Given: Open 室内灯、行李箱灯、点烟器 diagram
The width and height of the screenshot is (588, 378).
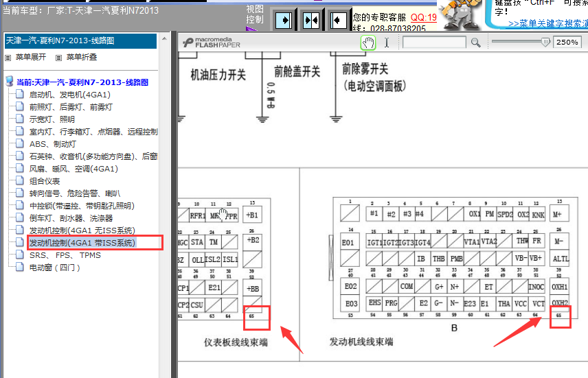Looking at the screenshot, I should [x=93, y=132].
